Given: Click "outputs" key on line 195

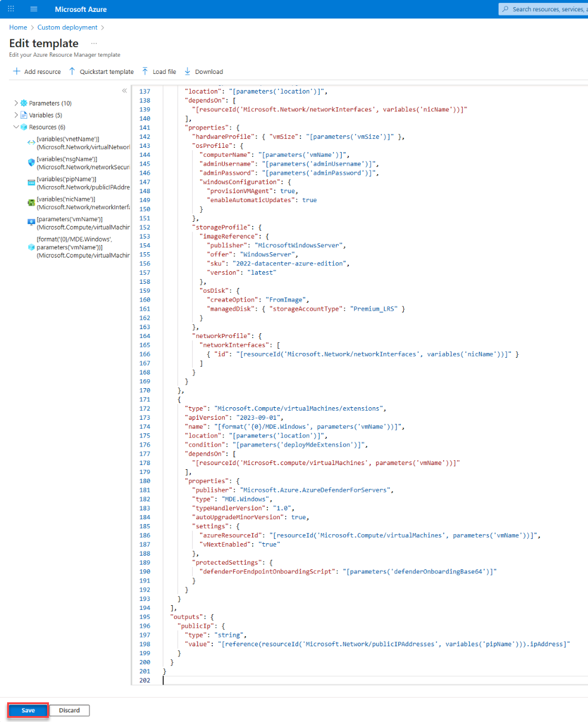Looking at the screenshot, I should click(185, 617).
